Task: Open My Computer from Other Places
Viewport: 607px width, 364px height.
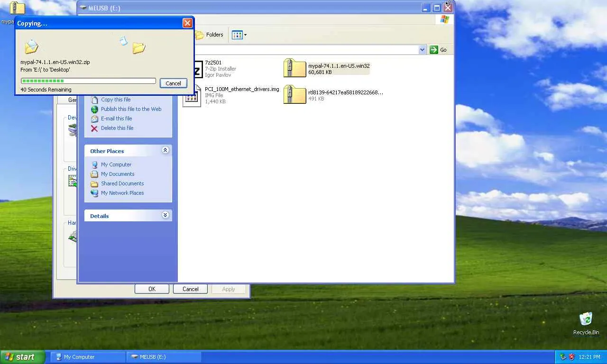Action: point(116,164)
